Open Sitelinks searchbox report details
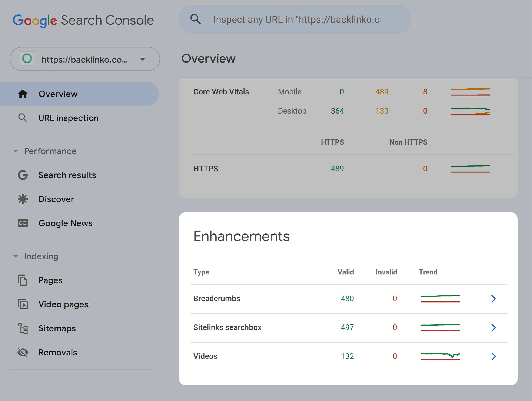This screenshot has height=401, width=532. [x=494, y=327]
